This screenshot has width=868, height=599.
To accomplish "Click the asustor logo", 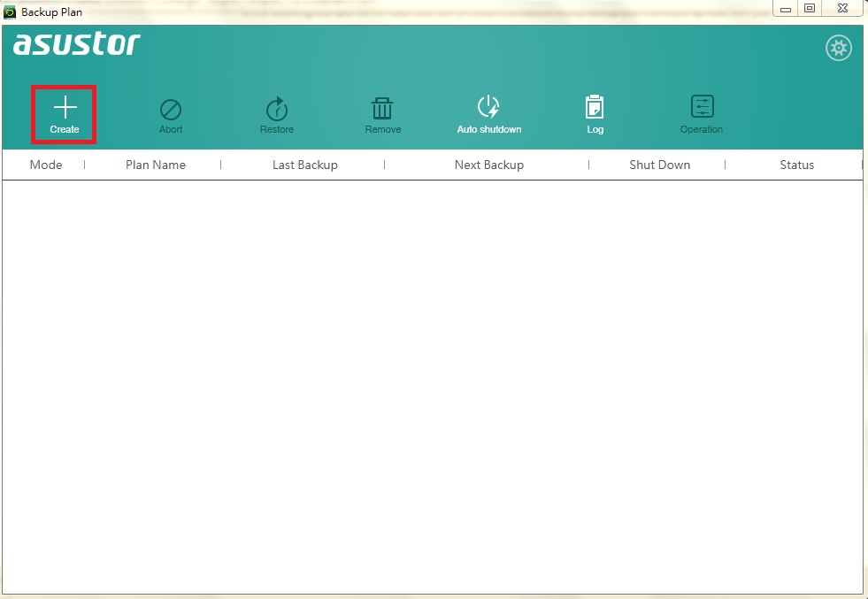I will tap(77, 44).
